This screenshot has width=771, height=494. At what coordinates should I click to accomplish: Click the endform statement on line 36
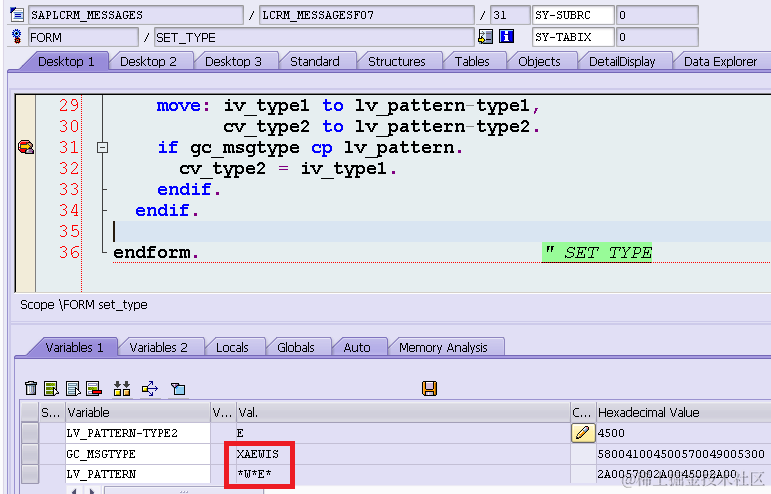pos(156,253)
